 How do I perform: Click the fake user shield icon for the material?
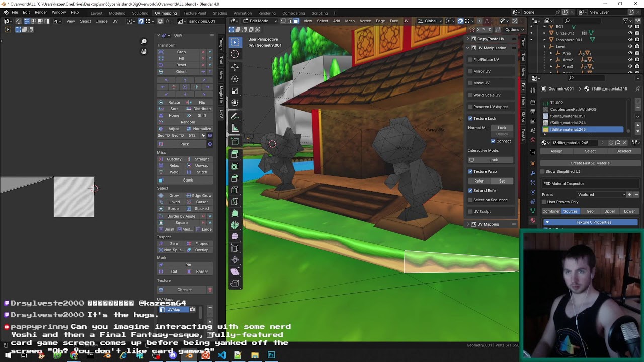click(x=611, y=143)
